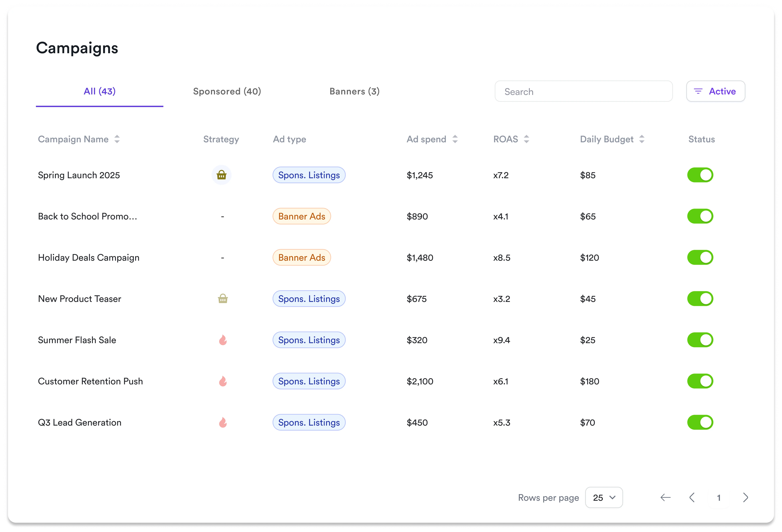Click the flame strategy icon for Summer Flash Sale
This screenshot has width=782, height=532.
[223, 340]
